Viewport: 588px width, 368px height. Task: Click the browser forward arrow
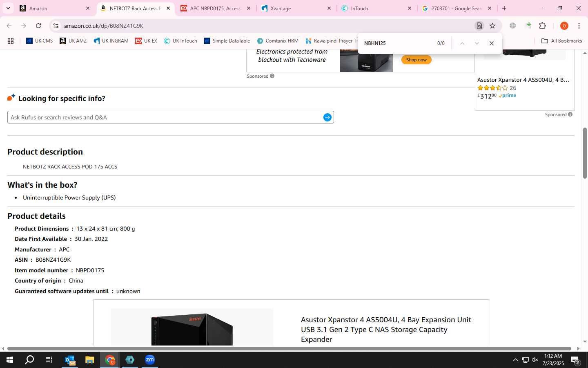tap(24, 26)
